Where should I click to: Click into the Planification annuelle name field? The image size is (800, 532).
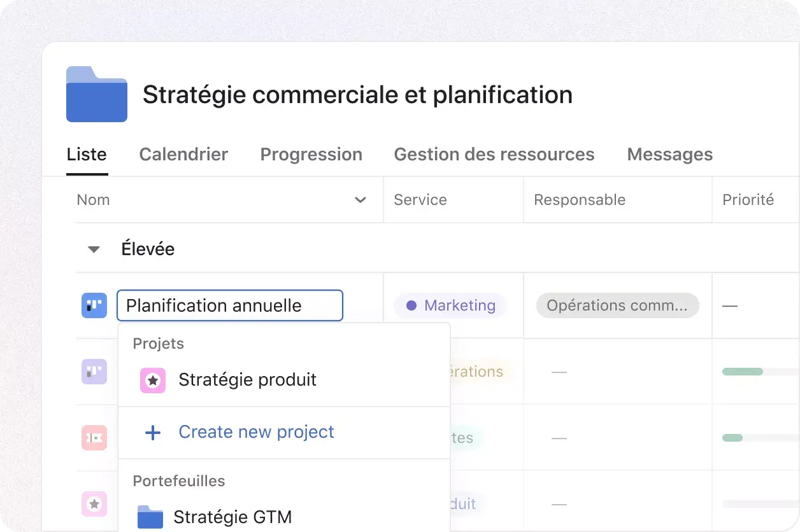point(230,305)
